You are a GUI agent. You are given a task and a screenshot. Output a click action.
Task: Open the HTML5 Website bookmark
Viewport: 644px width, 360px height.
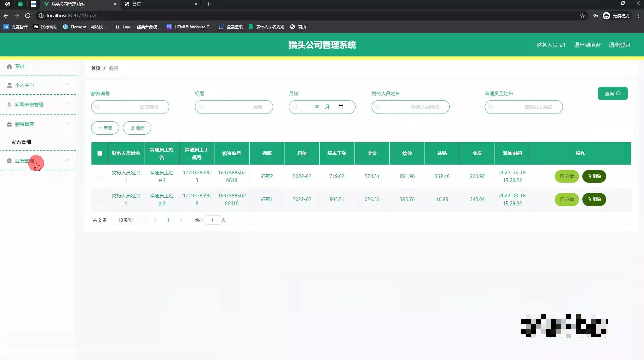coord(190,27)
